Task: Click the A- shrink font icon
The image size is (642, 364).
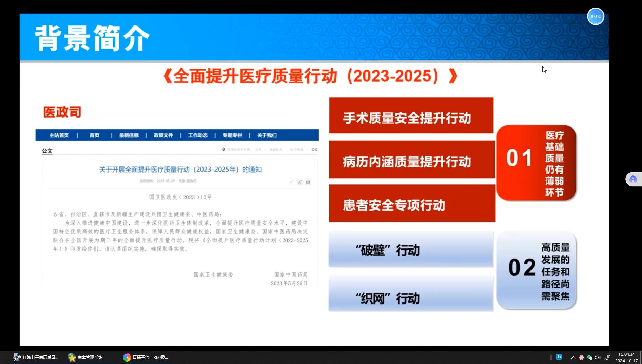Action: click(291, 182)
